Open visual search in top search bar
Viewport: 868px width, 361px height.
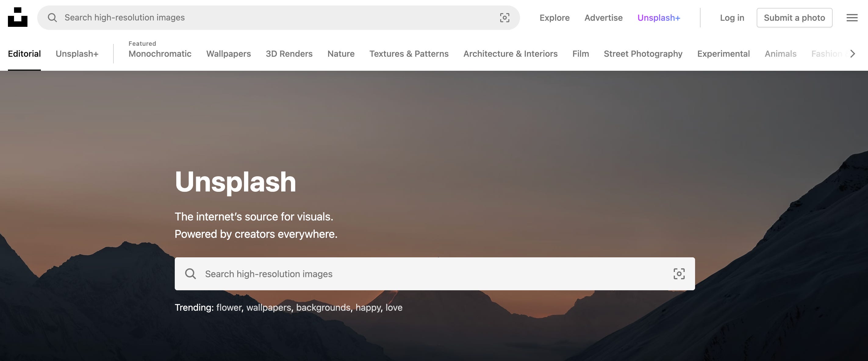[x=504, y=17]
